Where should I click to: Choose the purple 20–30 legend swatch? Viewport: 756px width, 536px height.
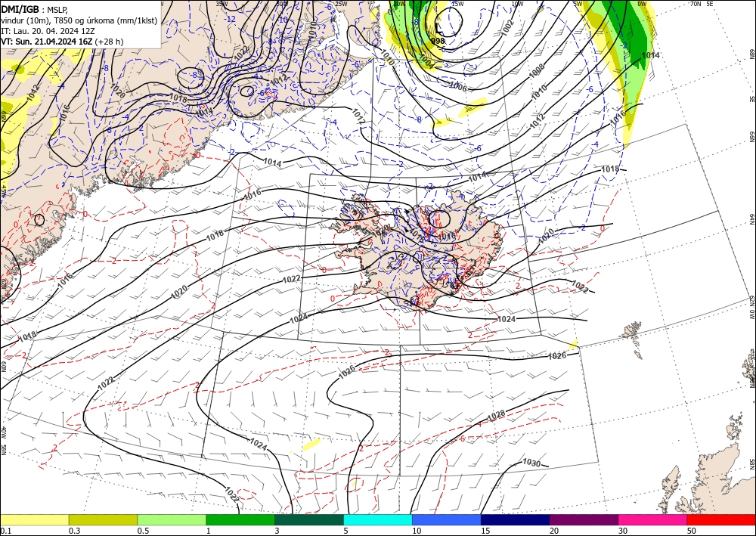584,519
